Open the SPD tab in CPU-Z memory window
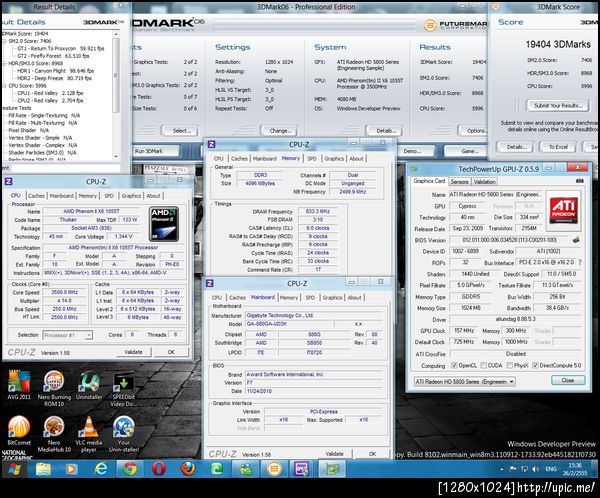The image size is (600, 498). [312, 158]
